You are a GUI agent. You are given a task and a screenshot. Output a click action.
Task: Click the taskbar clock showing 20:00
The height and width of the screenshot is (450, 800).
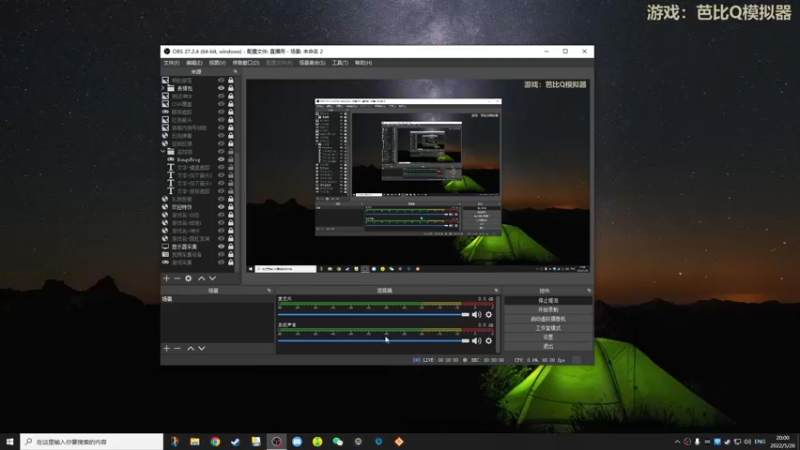783,441
